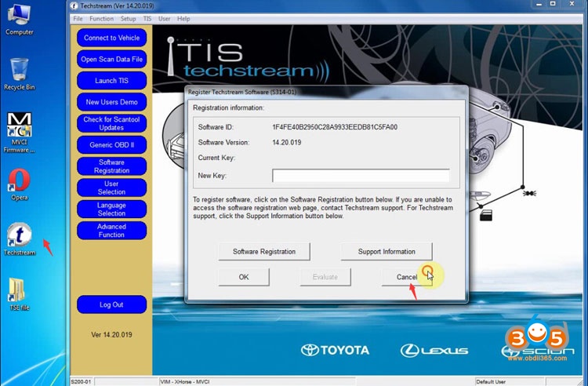Screen dimensions: 588x386
Task: Confirm the dialog with OK
Action: tap(244, 277)
